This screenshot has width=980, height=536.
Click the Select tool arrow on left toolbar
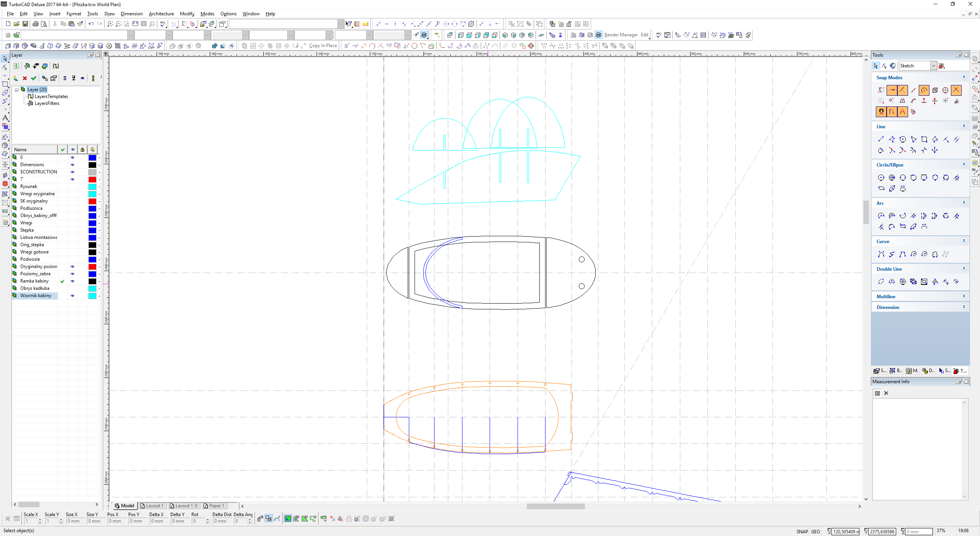coord(5,59)
